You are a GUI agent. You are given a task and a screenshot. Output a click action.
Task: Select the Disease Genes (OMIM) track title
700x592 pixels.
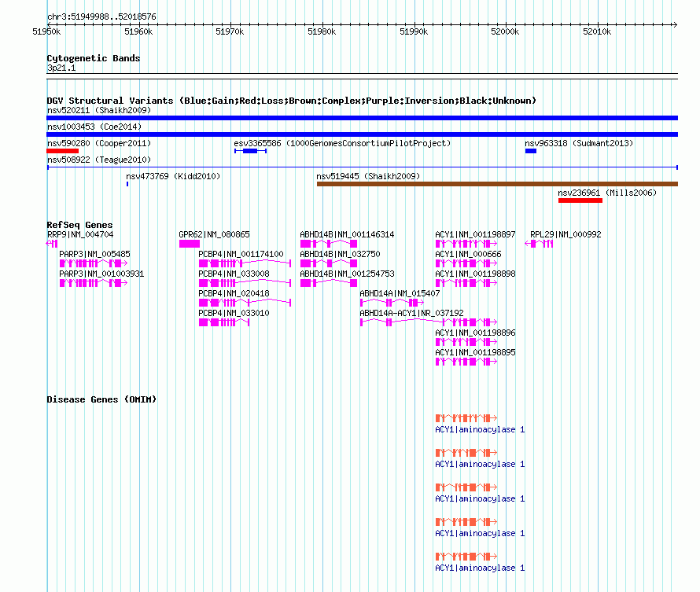pos(101,399)
